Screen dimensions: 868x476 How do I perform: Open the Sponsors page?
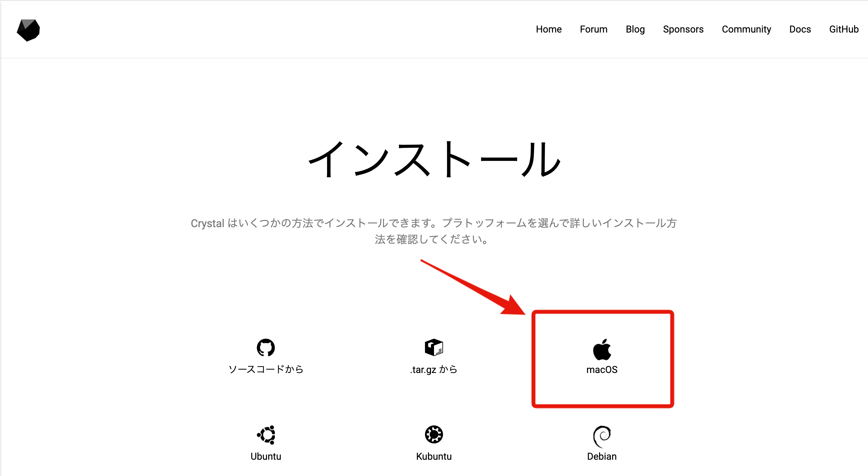click(x=683, y=29)
